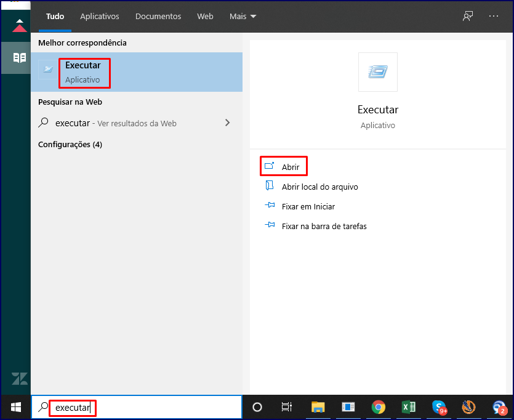The image size is (514, 420).
Task: Select the Executar best match result
Action: (x=137, y=72)
